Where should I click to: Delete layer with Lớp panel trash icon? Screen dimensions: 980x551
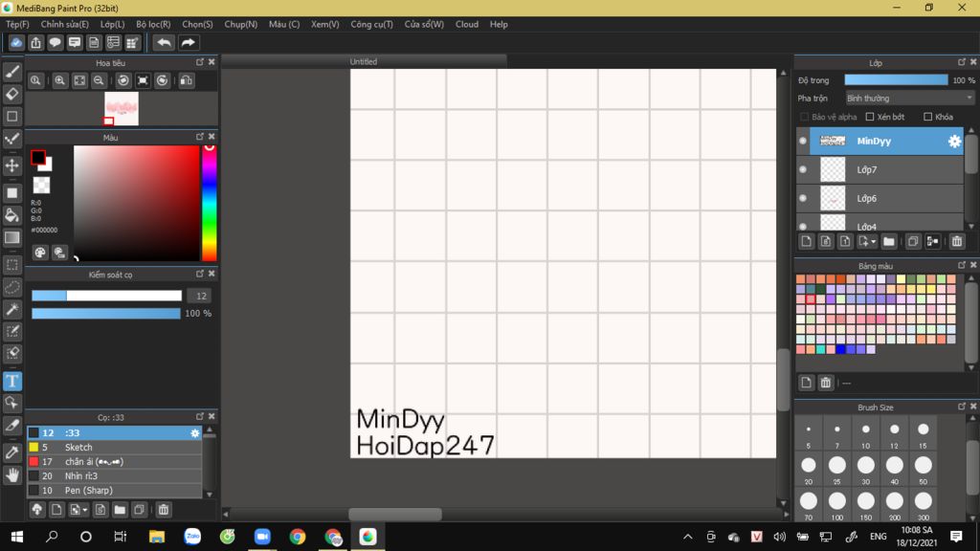[957, 242]
